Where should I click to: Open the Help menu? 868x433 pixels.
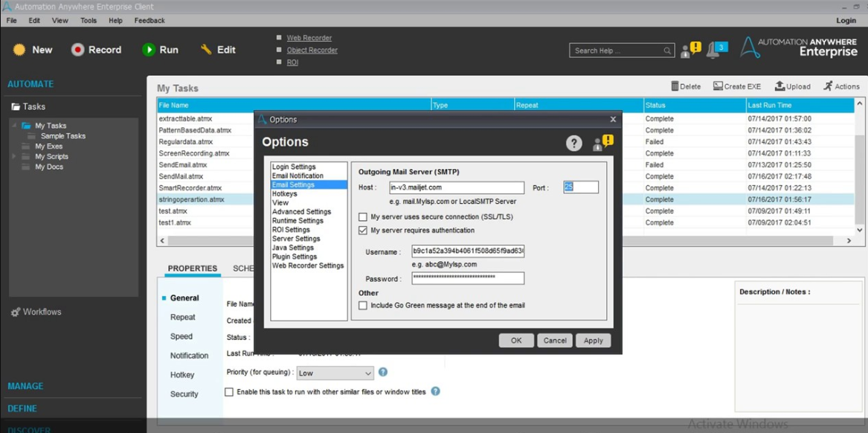116,21
